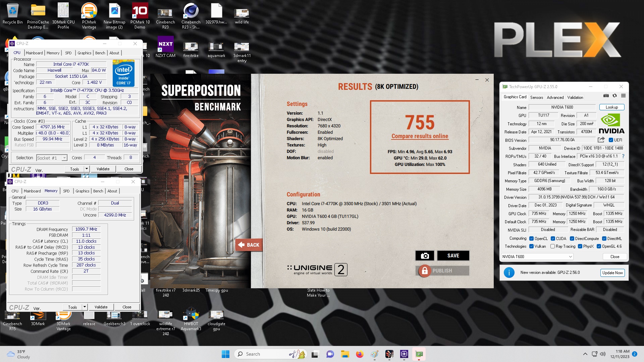Launch PCMark 10 Demo shortcut

[140, 16]
